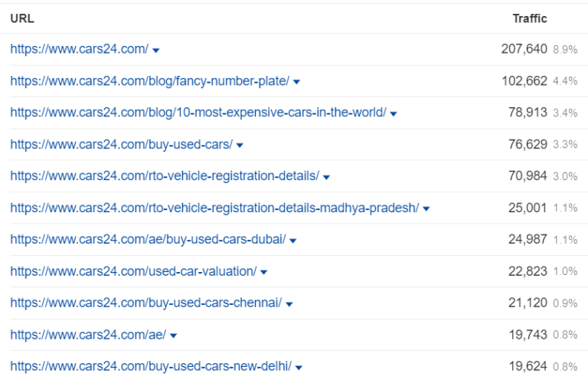The height and width of the screenshot is (380, 588).
Task: Expand caret next to used-car-valuation URL
Action: click(264, 272)
